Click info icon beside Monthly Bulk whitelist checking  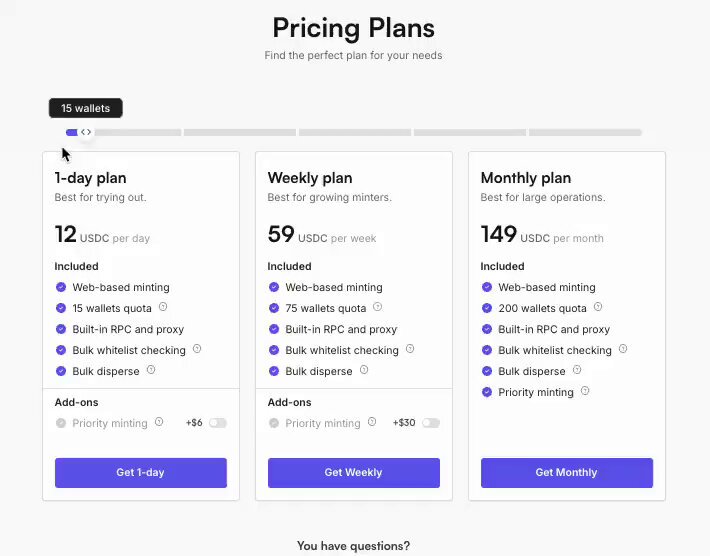pos(623,349)
